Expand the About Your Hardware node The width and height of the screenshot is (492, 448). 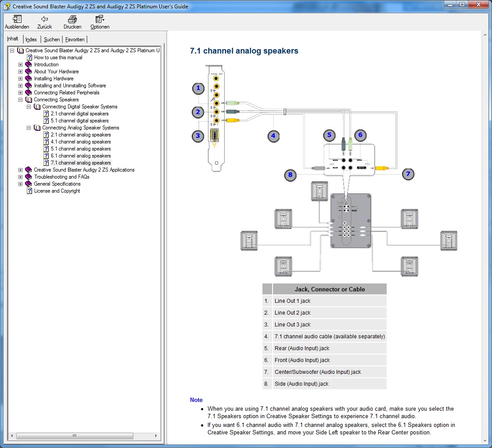point(20,72)
